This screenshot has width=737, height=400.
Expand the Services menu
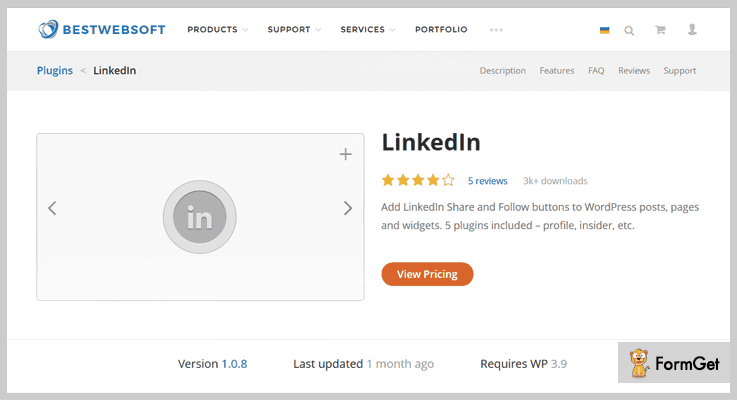tap(368, 29)
